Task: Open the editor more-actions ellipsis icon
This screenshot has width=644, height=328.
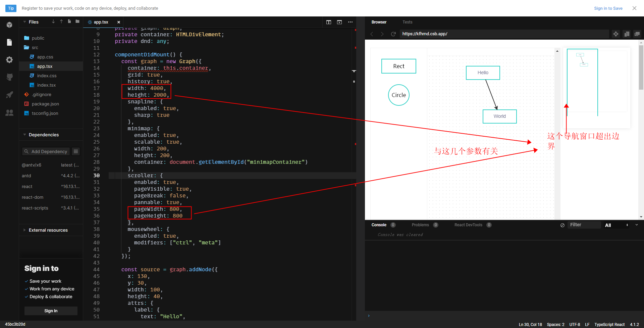Action: pyautogui.click(x=351, y=22)
